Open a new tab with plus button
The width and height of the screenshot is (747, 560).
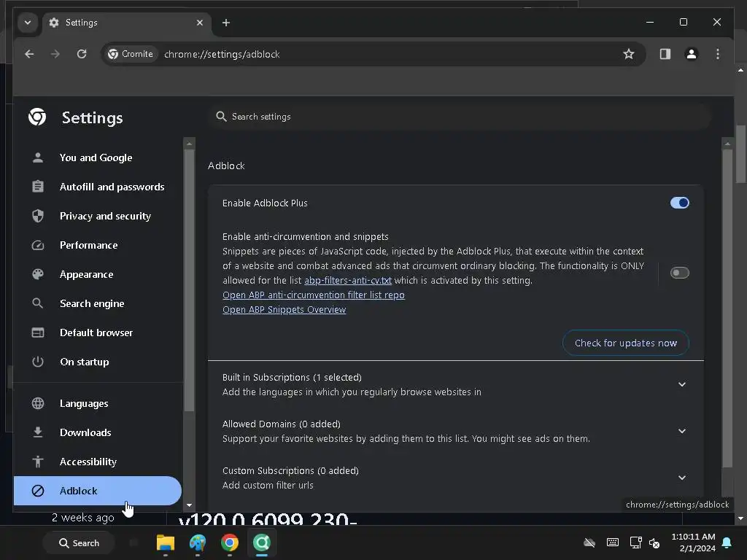click(x=226, y=23)
